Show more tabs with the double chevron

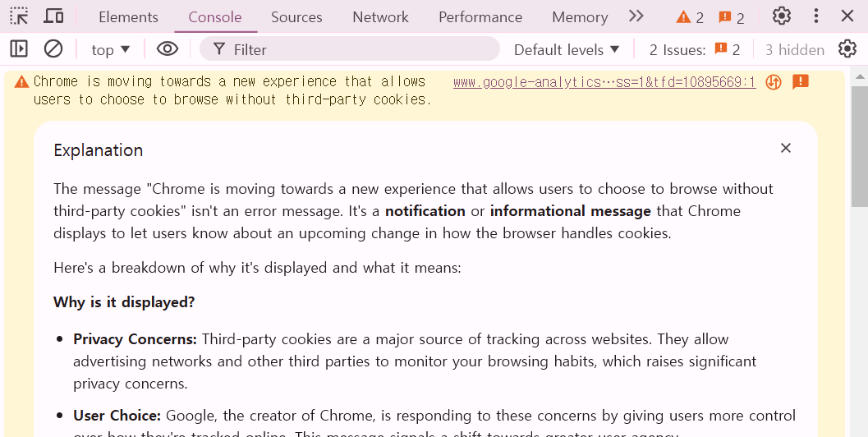(636, 16)
